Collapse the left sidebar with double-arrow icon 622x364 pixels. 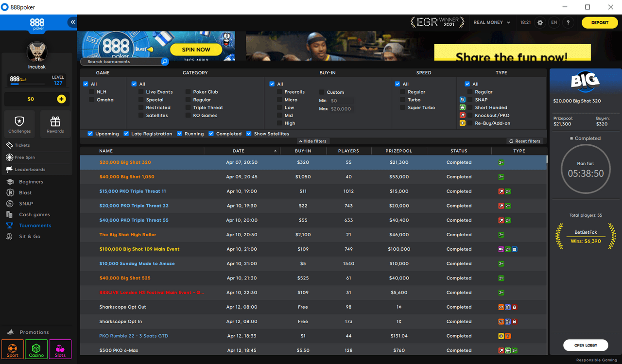[72, 22]
